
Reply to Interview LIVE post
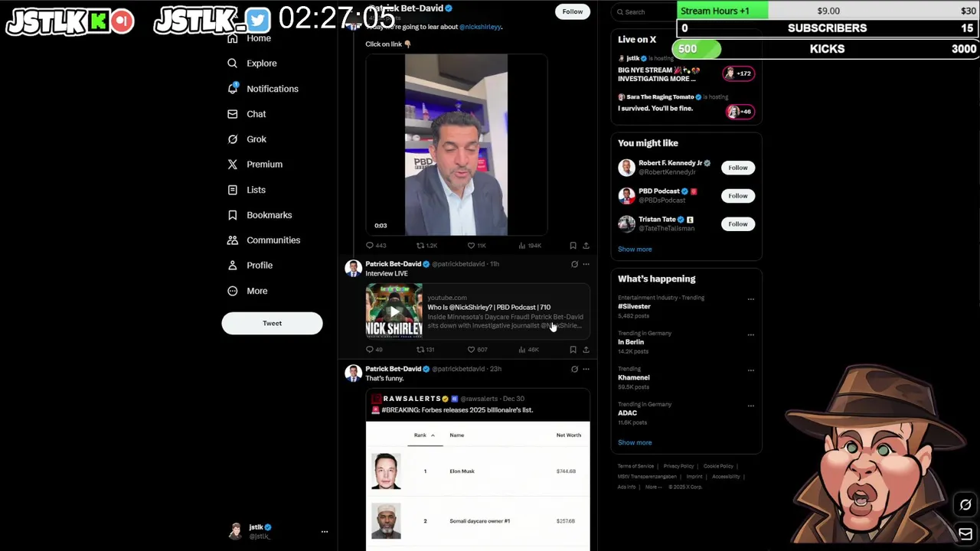374,350
